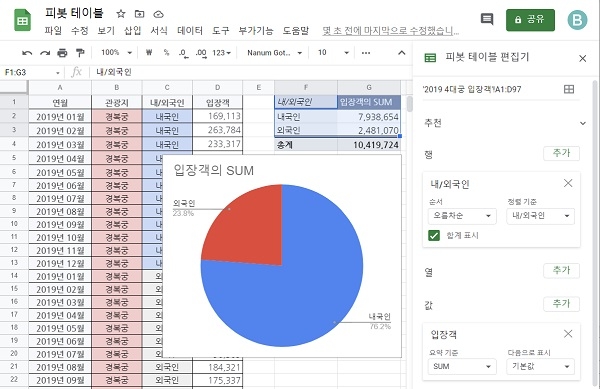Click the select data range grid icon
600x389 pixels.
(569, 89)
